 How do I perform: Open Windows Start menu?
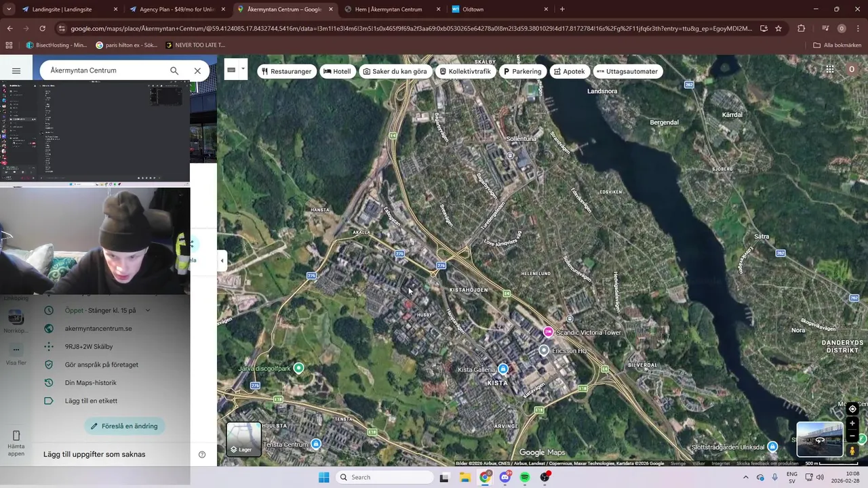pos(323,477)
